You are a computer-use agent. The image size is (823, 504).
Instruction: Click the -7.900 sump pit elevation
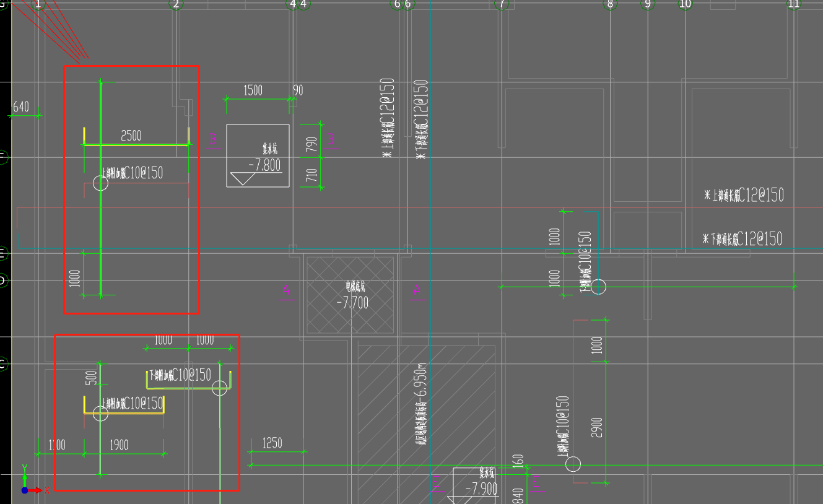click(x=481, y=489)
